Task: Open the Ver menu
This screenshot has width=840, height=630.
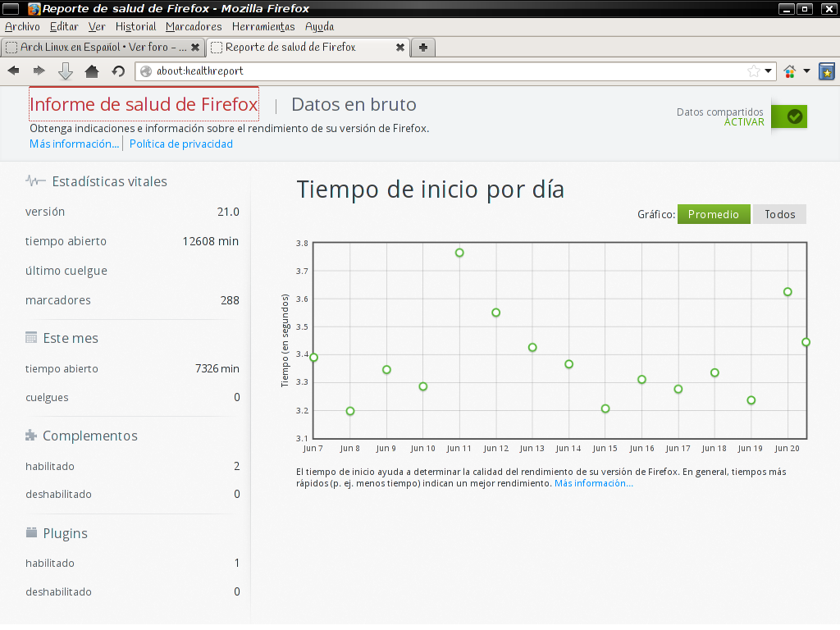Action: click(97, 27)
